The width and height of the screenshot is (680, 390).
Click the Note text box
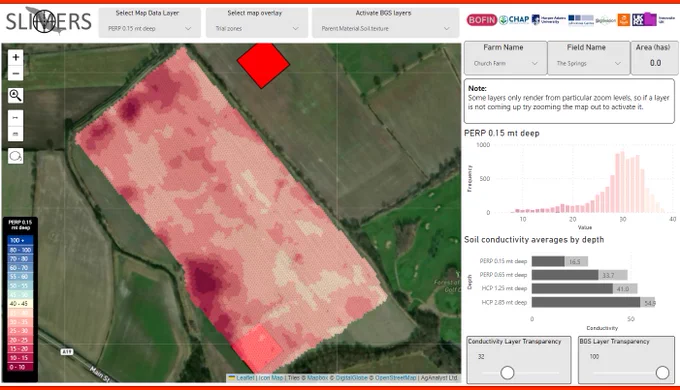(x=569, y=101)
